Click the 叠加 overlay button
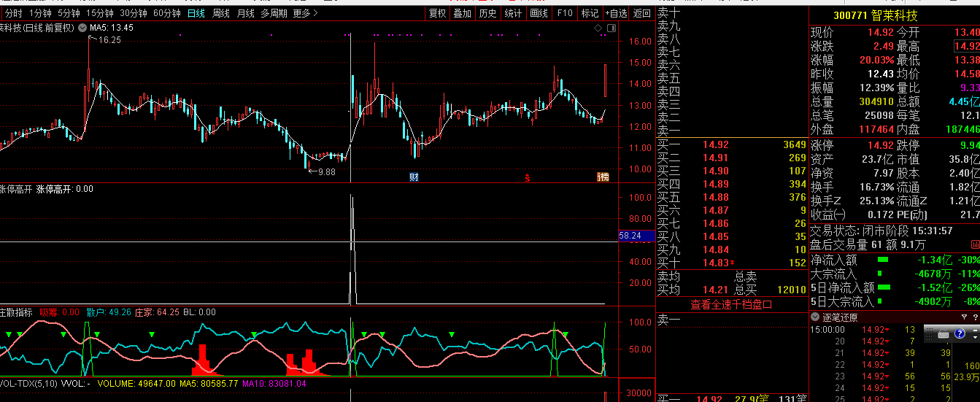The image size is (980, 402). tap(462, 13)
